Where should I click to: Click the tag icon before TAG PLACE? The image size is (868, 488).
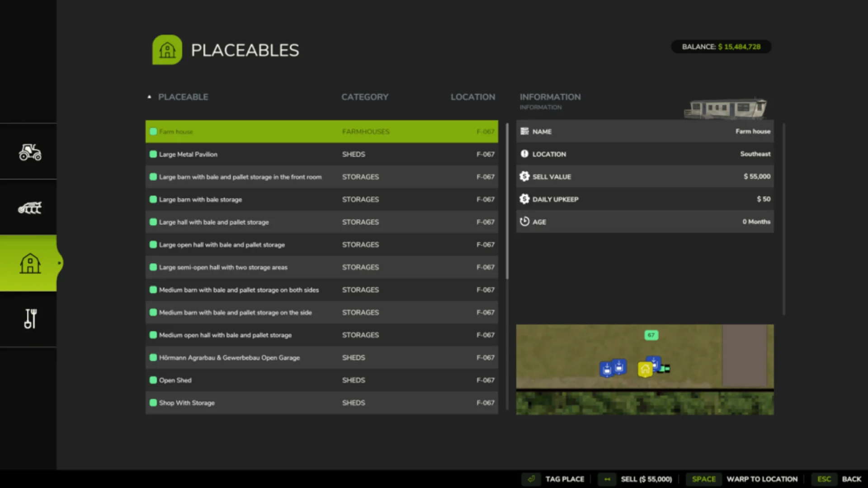[531, 479]
